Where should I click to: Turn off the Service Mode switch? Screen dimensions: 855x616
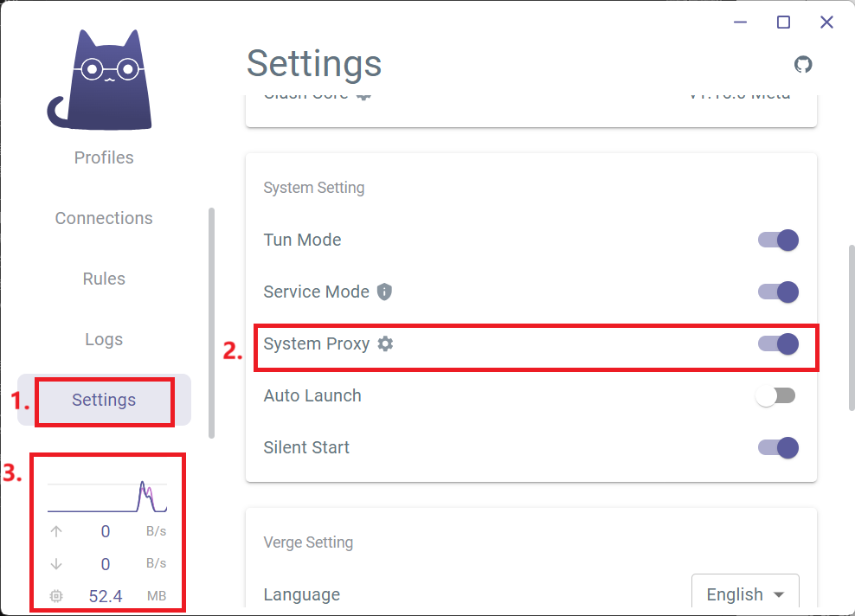[778, 292]
